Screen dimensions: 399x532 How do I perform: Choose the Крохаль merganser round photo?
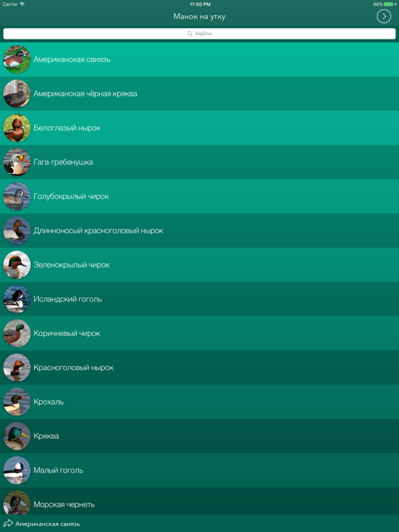[x=17, y=402]
